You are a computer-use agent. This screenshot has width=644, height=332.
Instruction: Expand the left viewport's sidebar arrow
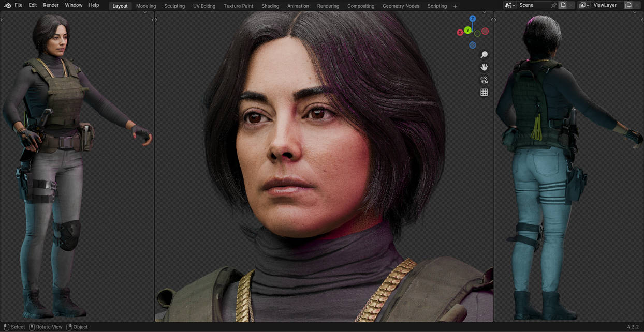[x=152, y=20]
